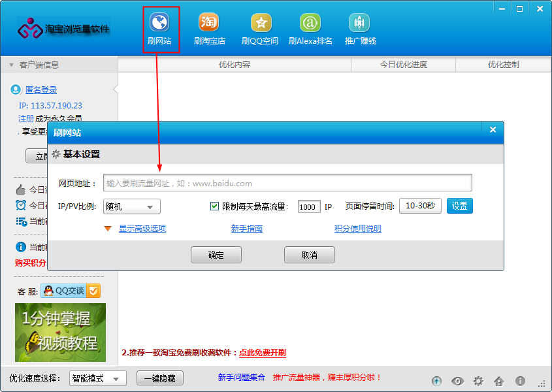Click the eye icon in the status bar
The width and height of the screenshot is (552, 392).
click(x=457, y=381)
